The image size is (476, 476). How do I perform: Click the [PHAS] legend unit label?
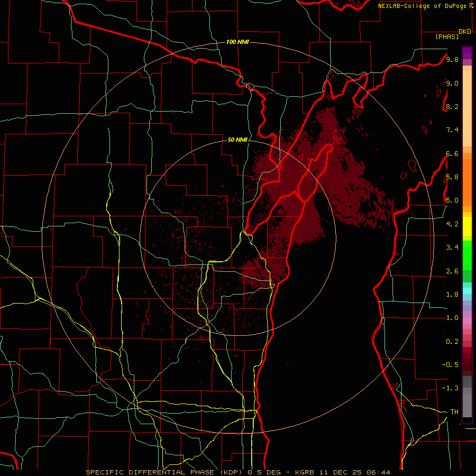click(447, 36)
